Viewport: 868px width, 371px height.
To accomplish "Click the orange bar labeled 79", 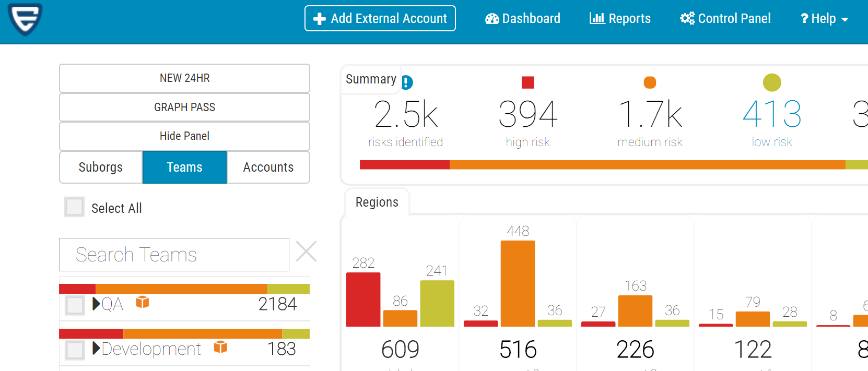I will tap(753, 319).
